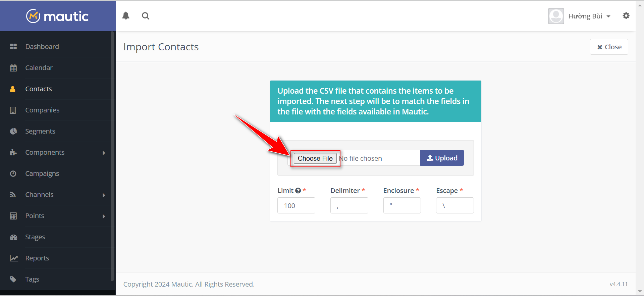This screenshot has height=296, width=644.
Task: Open the Hường Bùi user dropdown
Action: pos(589,16)
